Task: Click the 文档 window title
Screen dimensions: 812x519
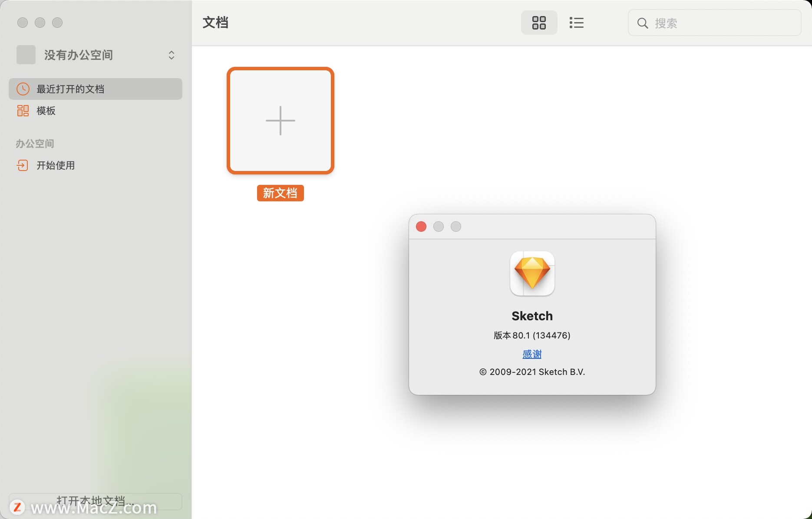Action: click(x=215, y=23)
